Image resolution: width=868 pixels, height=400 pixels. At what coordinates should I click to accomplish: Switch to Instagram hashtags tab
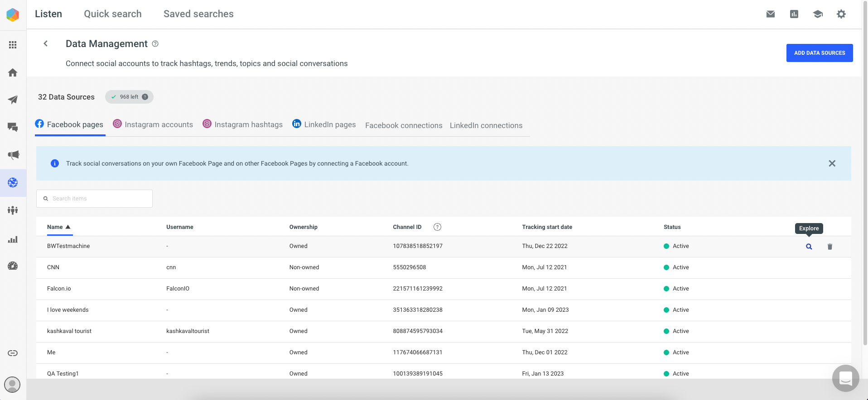[243, 124]
